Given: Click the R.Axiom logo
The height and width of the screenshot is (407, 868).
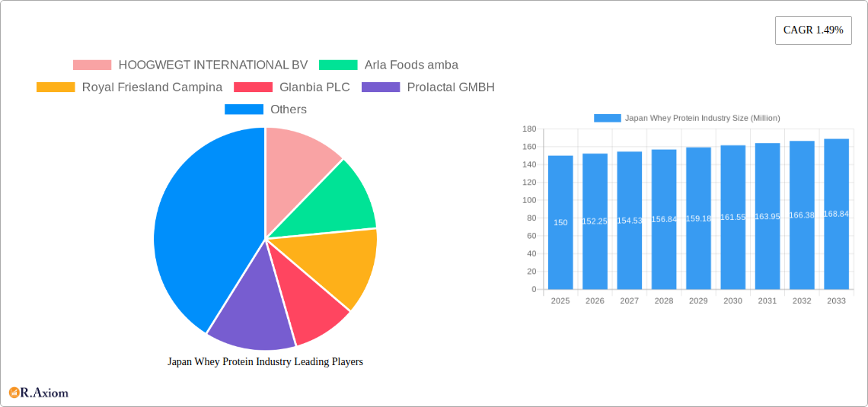Looking at the screenshot, I should click(39, 393).
